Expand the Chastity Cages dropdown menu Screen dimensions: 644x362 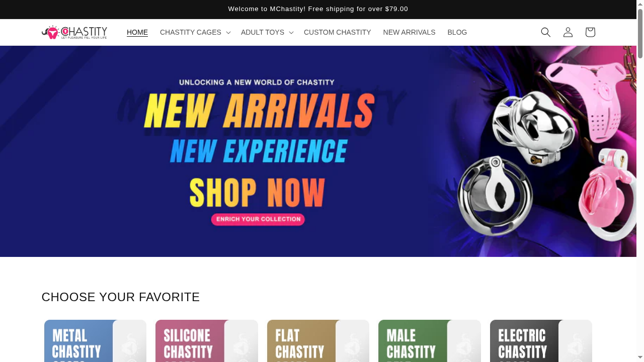(195, 32)
